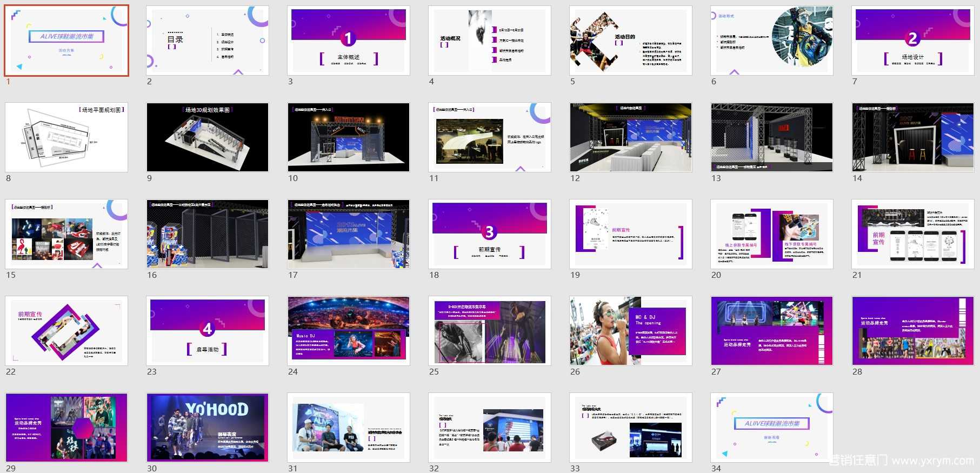The image size is (980, 473).
Task: Select slide 9 场地3D规划效果图
Action: (x=208, y=137)
